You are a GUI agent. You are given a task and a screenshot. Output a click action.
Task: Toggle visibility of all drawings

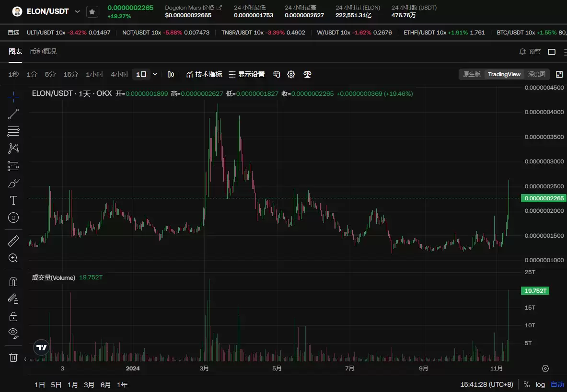pos(13,333)
